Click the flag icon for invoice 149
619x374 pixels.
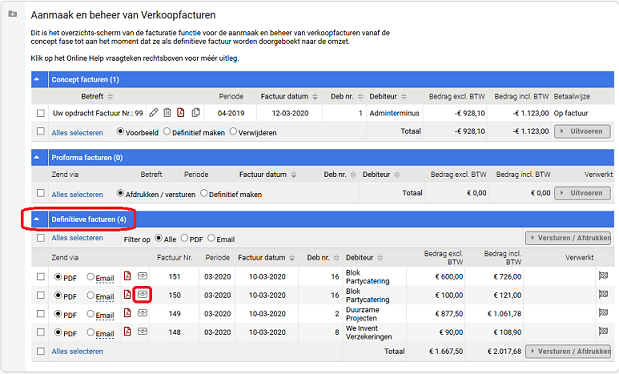(603, 313)
